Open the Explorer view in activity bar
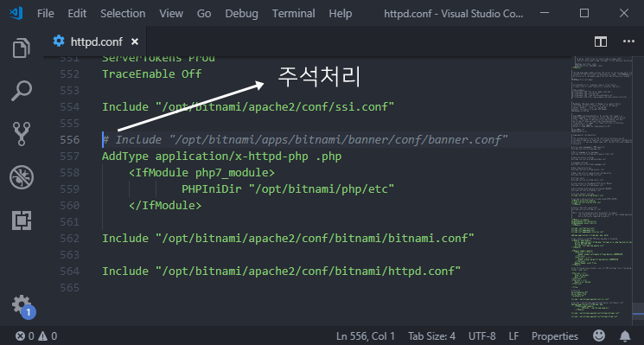This screenshot has width=644, height=345. pyautogui.click(x=22, y=48)
